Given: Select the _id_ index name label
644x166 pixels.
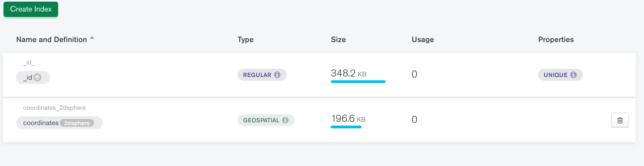Looking at the screenshot, I should 29,63.
